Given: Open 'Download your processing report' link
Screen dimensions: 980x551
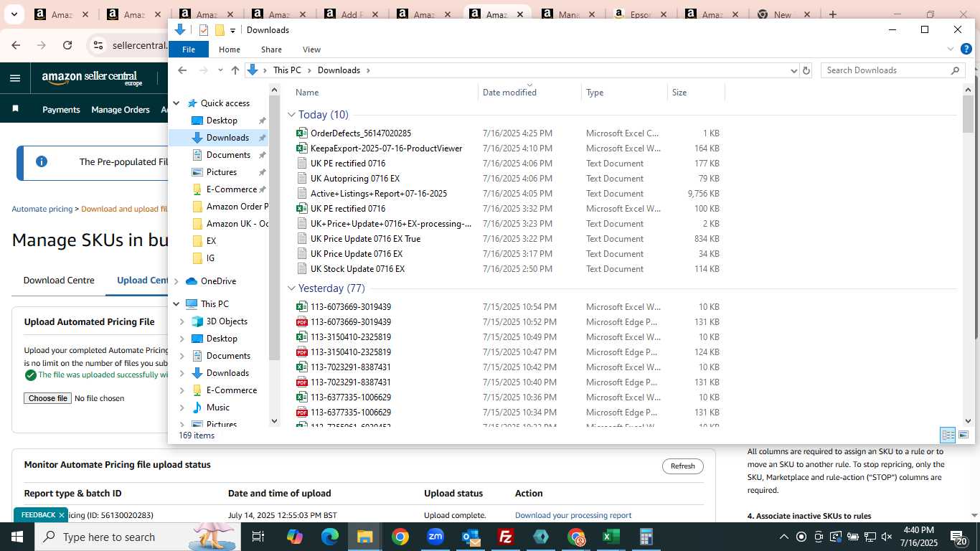Looking at the screenshot, I should click(x=573, y=515).
